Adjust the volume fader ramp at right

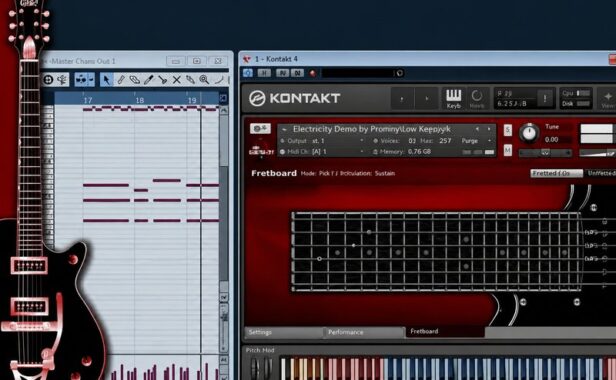pos(598,153)
